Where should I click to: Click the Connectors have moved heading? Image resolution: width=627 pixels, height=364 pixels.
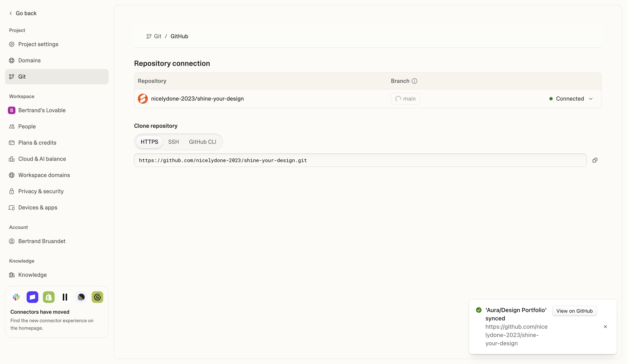point(40,312)
